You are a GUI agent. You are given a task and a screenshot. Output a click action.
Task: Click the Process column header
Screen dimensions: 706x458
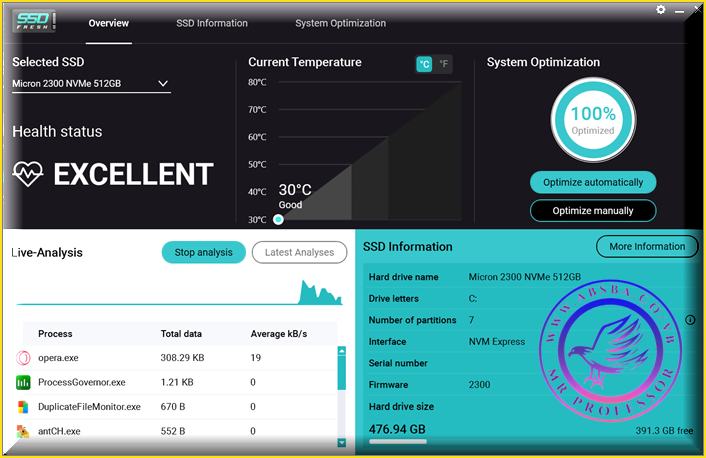click(55, 334)
